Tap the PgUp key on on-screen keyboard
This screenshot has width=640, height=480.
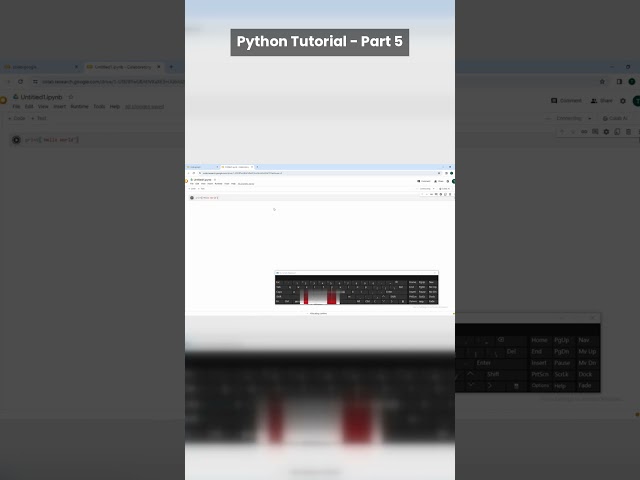[561, 340]
